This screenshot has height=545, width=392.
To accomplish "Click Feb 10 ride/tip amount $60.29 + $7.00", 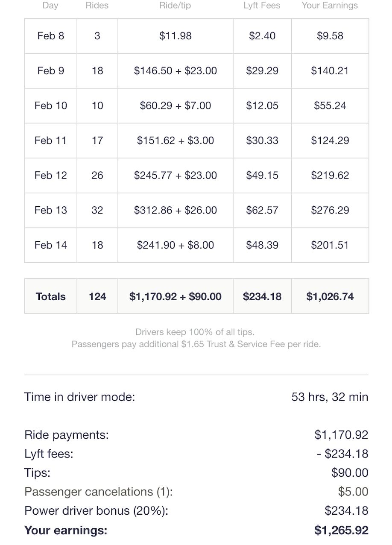I will [175, 105].
